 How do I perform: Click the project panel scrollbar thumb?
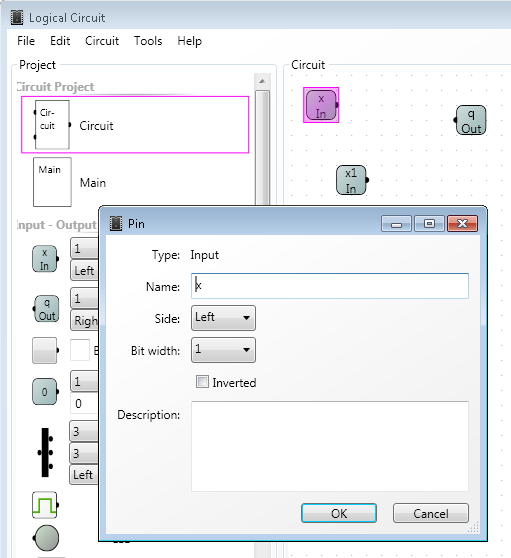coord(262,148)
